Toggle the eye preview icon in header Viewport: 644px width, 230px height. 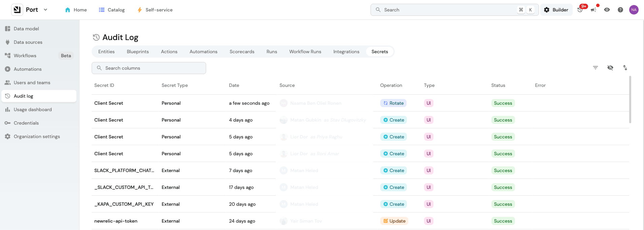(607, 10)
